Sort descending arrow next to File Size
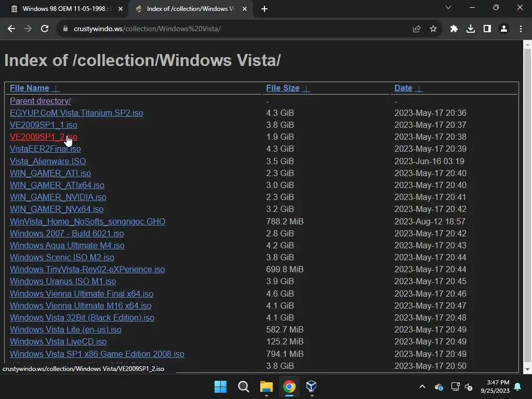Image resolution: width=532 pixels, height=399 pixels. pyautogui.click(x=306, y=89)
